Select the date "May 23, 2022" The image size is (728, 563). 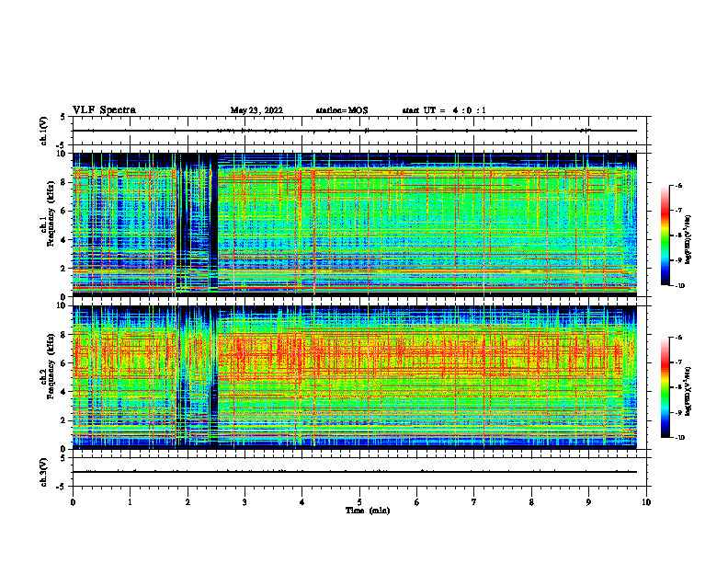click(x=256, y=110)
